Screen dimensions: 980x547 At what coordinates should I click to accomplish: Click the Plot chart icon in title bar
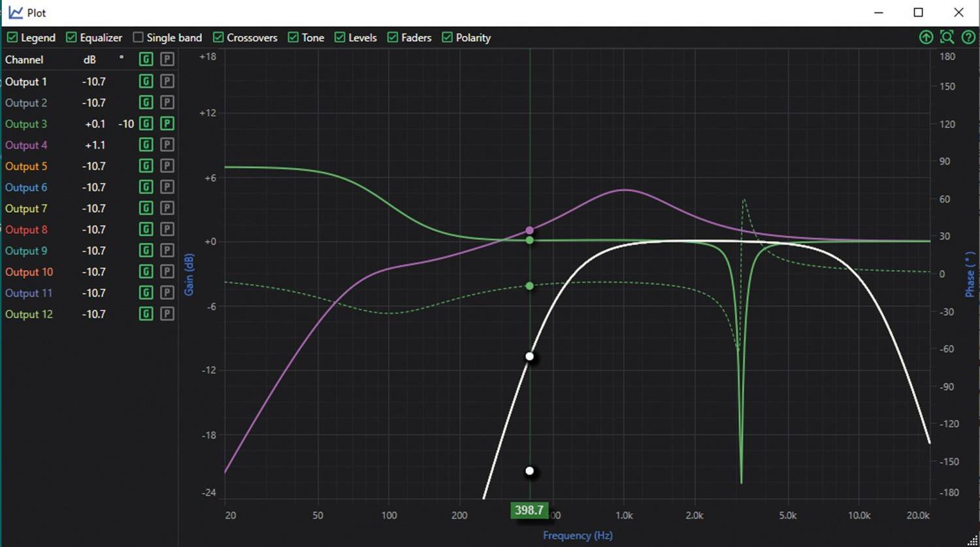(15, 12)
